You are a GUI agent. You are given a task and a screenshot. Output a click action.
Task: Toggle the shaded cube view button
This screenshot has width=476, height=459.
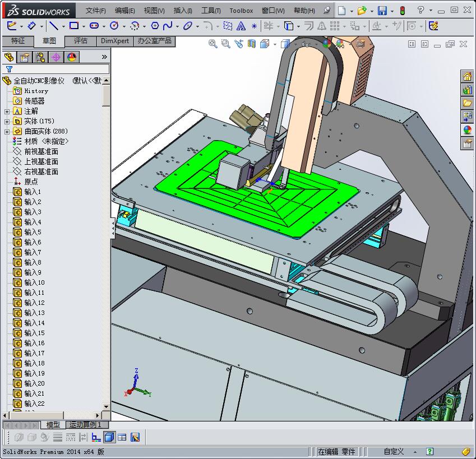point(109,437)
